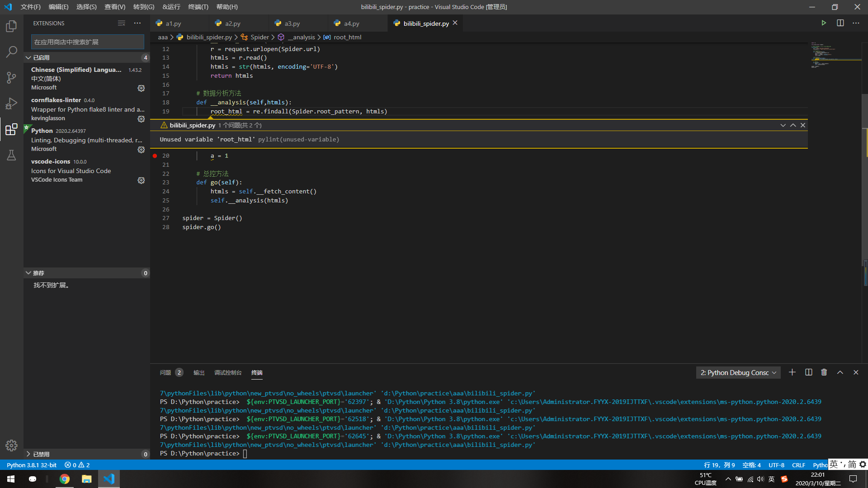Switch to the 输出 panel tab
The height and width of the screenshot is (488, 868).
click(x=199, y=373)
